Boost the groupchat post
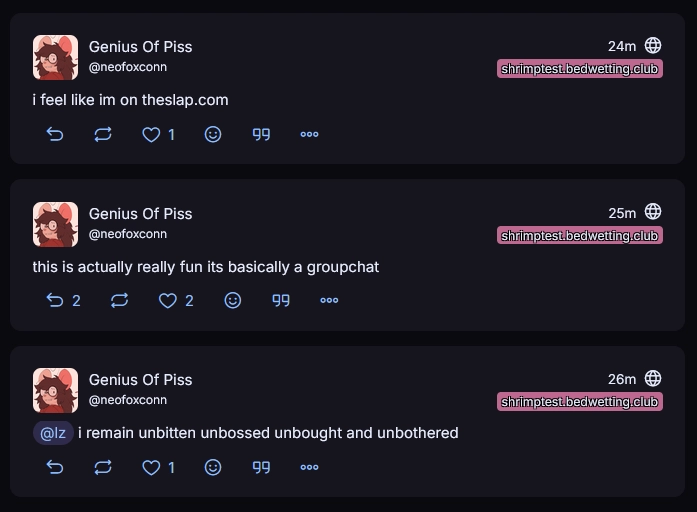Image resolution: width=697 pixels, height=512 pixels. pos(119,300)
